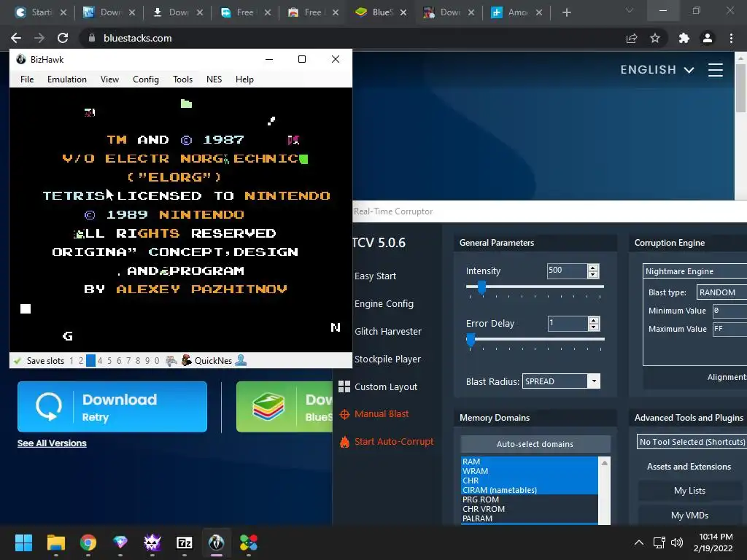The height and width of the screenshot is (560, 747).
Task: Increase Error Delay with the up stepper arrow
Action: point(594,321)
